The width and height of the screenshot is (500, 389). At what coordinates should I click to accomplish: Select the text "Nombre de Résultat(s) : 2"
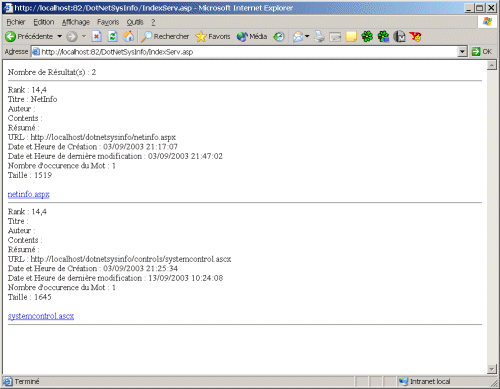pyautogui.click(x=52, y=72)
